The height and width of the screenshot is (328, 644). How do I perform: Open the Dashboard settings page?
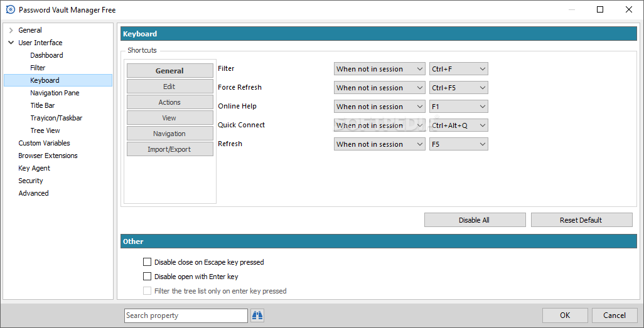pyautogui.click(x=46, y=55)
